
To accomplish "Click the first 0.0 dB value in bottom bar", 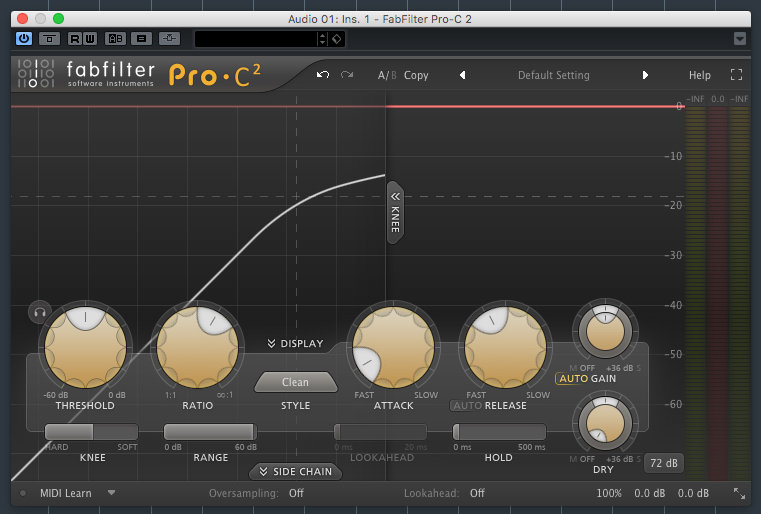I will point(649,493).
